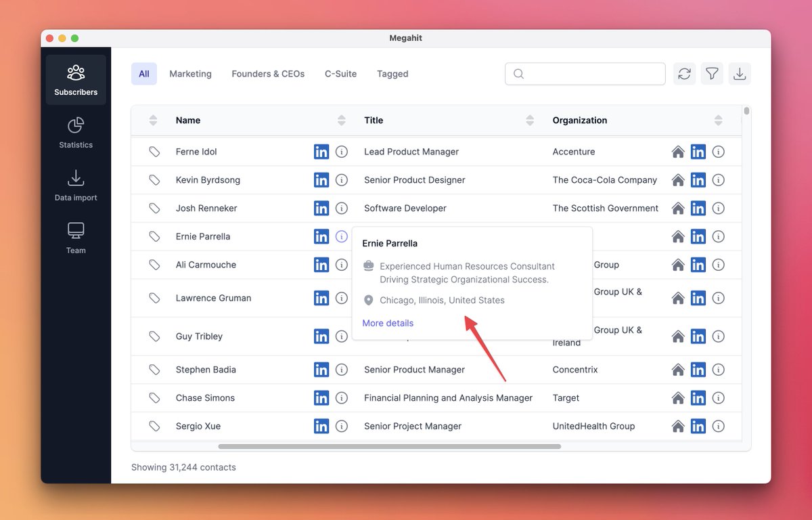This screenshot has height=520, width=812.
Task: Toggle sort arrows in first column
Action: 153,121
